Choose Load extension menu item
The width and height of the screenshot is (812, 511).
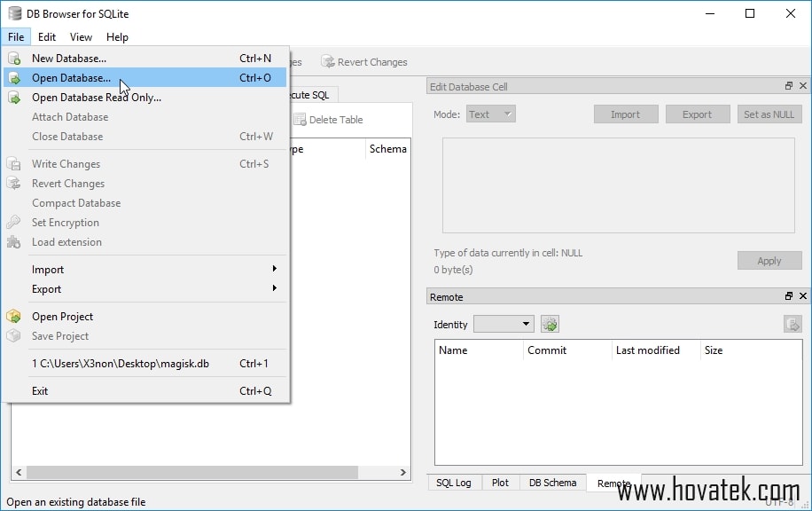click(145, 242)
